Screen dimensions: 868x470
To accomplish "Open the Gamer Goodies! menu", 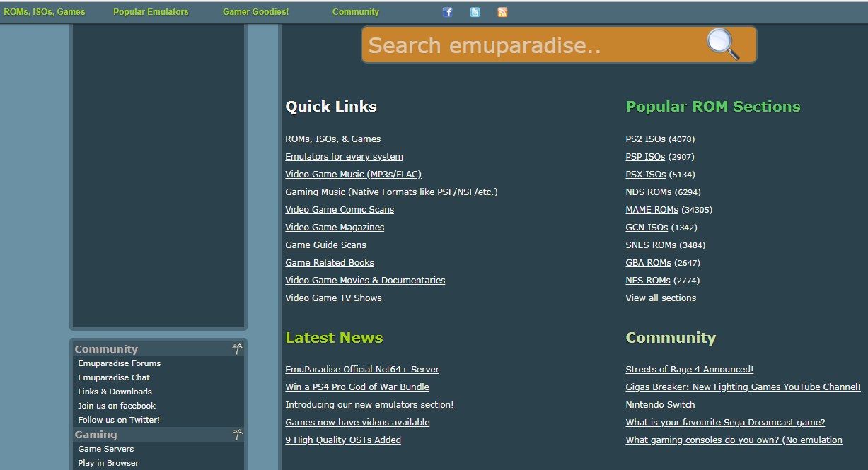I will [x=255, y=12].
